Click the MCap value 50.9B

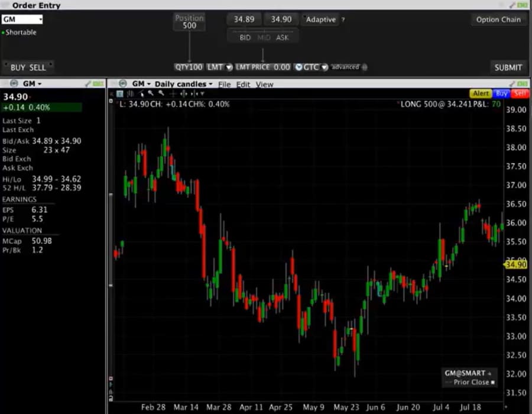pos(42,241)
